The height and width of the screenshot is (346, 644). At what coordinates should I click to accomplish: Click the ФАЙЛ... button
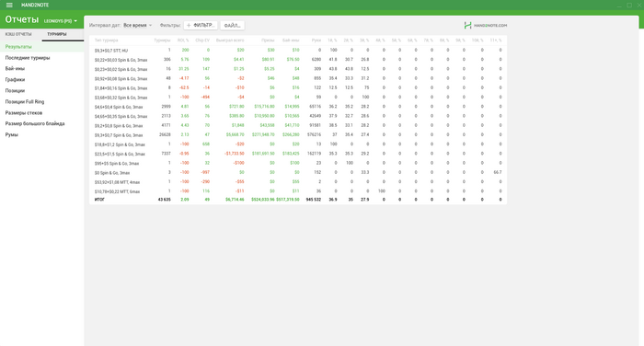coord(233,26)
